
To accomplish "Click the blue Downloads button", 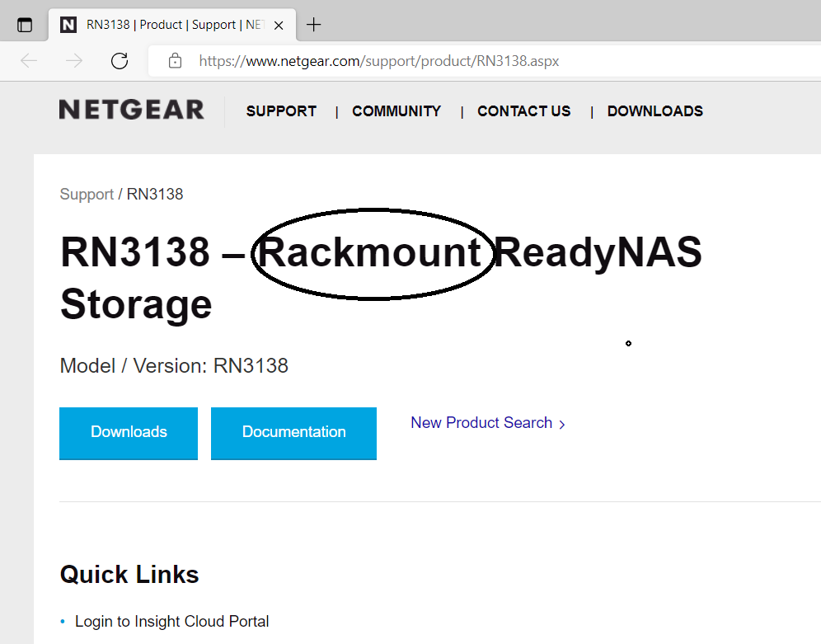I will pyautogui.click(x=129, y=433).
